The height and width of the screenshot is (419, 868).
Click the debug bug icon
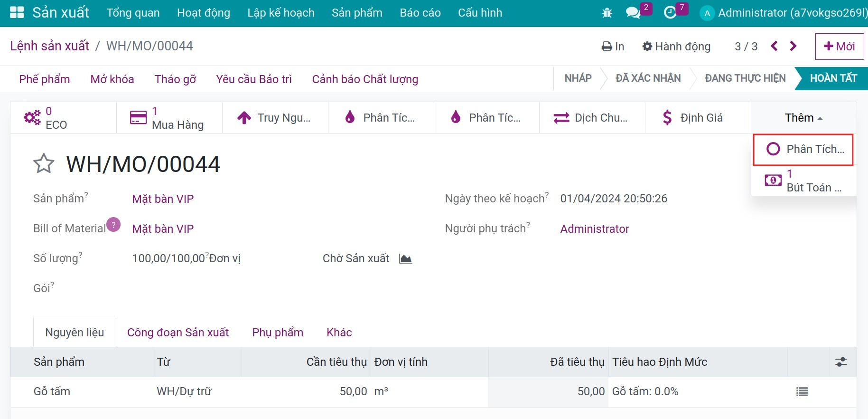pos(607,13)
